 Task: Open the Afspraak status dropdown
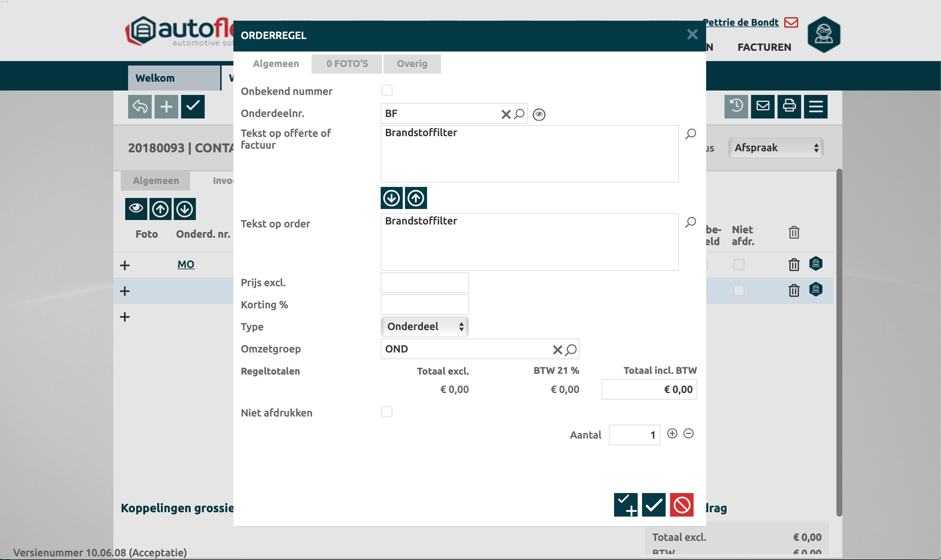point(775,148)
